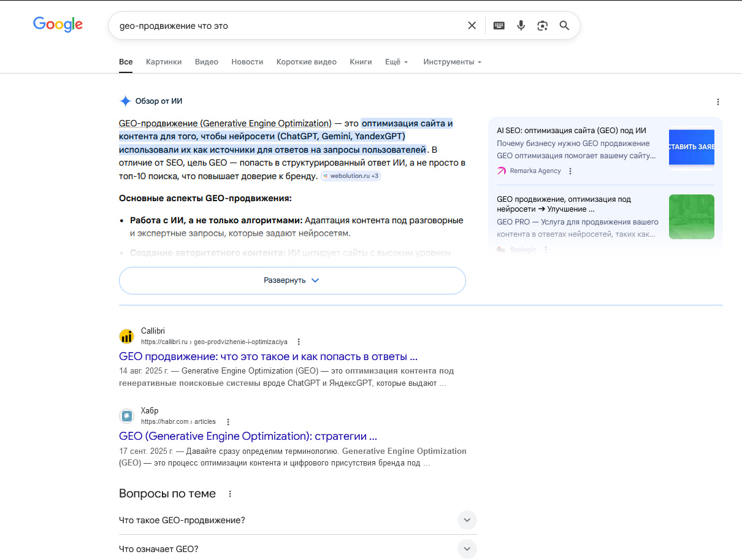This screenshot has height=560, width=742.
Task: Click the on-screen keyboard icon
Action: [x=499, y=25]
